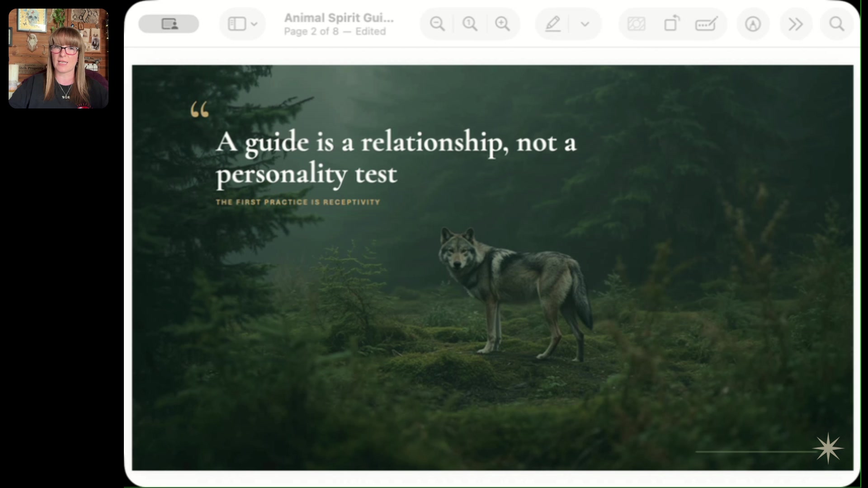Click the Rotate page icon

tap(671, 24)
